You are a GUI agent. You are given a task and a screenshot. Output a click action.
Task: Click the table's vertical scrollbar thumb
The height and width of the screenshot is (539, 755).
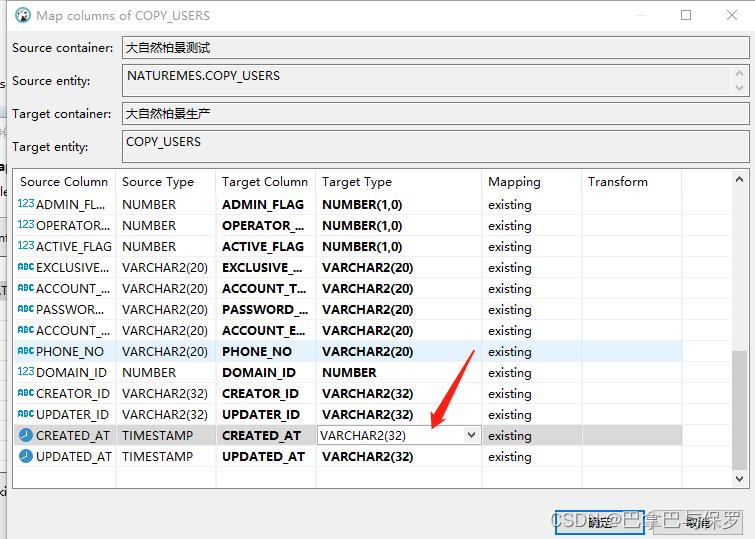pos(740,410)
